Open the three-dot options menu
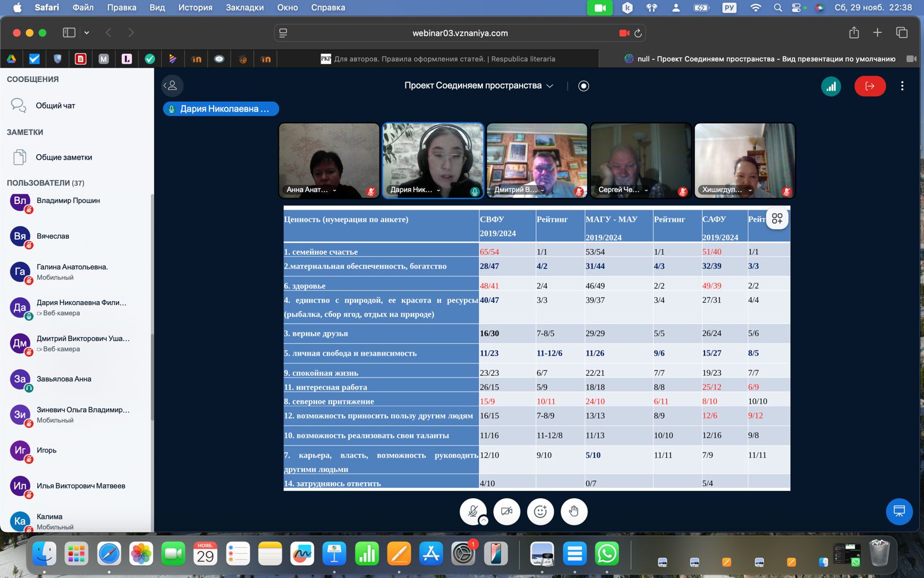This screenshot has height=578, width=924. tap(902, 86)
